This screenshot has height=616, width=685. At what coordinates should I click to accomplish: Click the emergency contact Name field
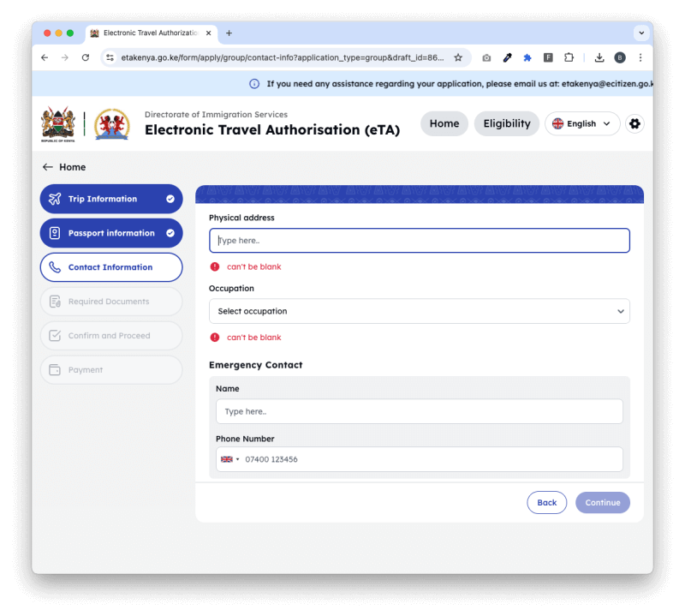coord(420,411)
